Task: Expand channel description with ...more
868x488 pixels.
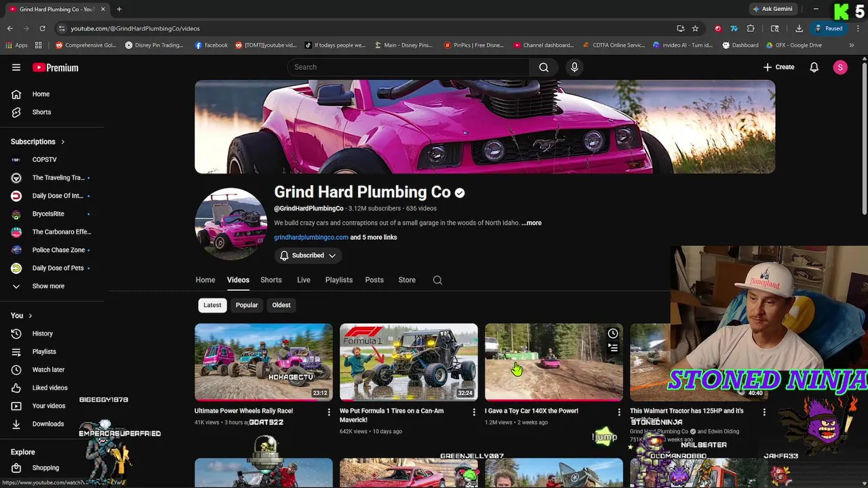Action: tap(532, 223)
